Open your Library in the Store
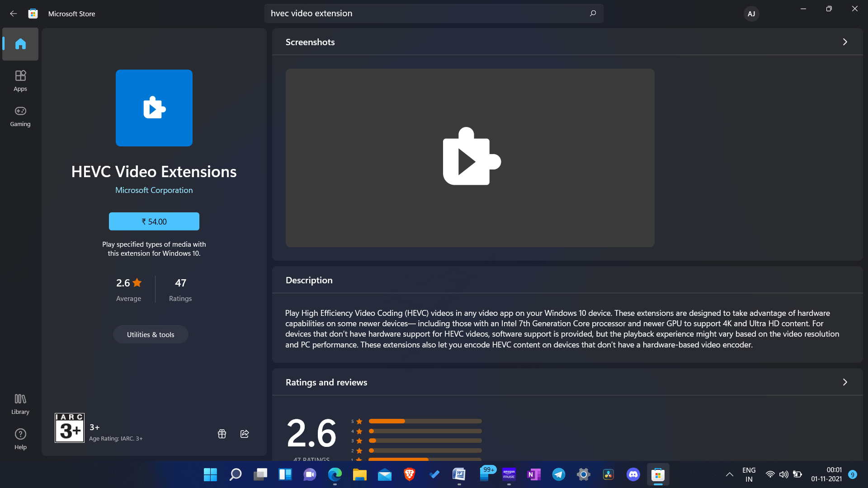The height and width of the screenshot is (488, 868). 20,404
